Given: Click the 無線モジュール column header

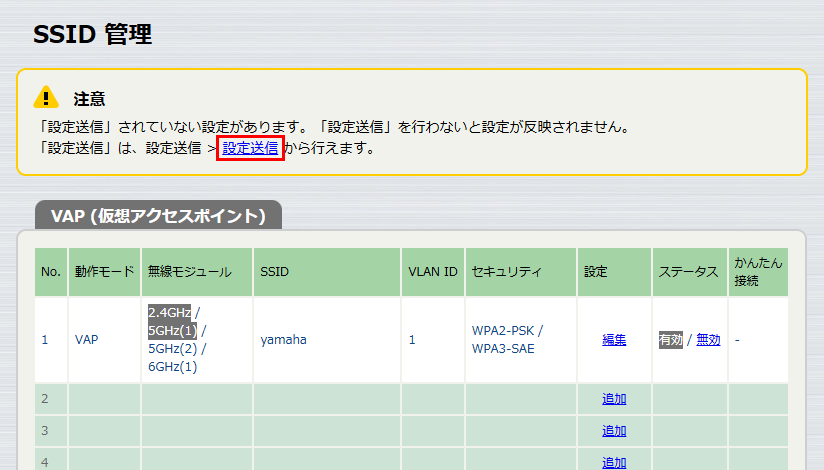Looking at the screenshot, I should point(190,272).
